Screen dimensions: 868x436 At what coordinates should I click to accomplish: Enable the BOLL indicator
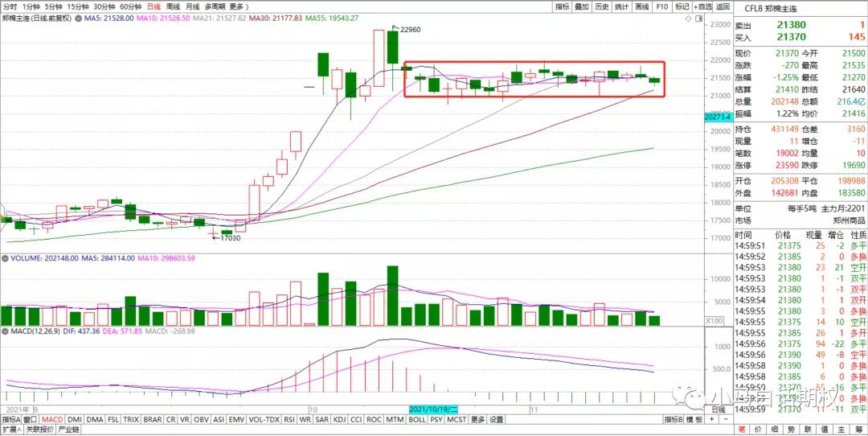tap(417, 419)
